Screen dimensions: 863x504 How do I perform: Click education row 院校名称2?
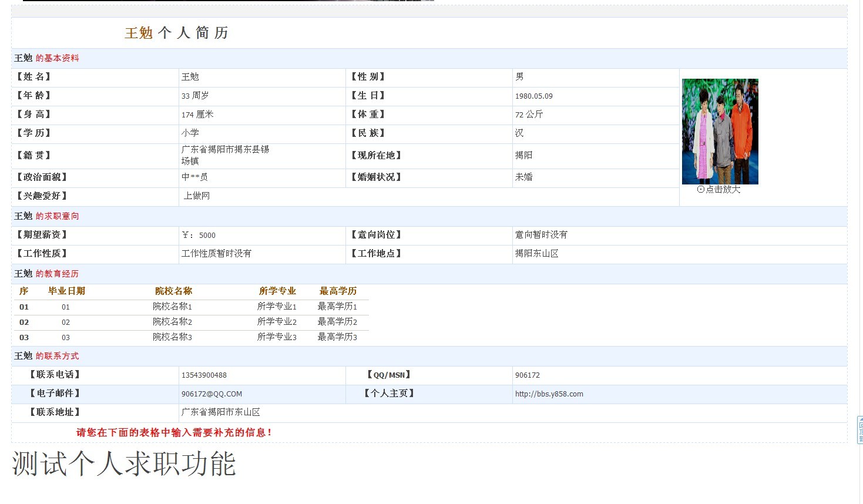[x=172, y=322]
